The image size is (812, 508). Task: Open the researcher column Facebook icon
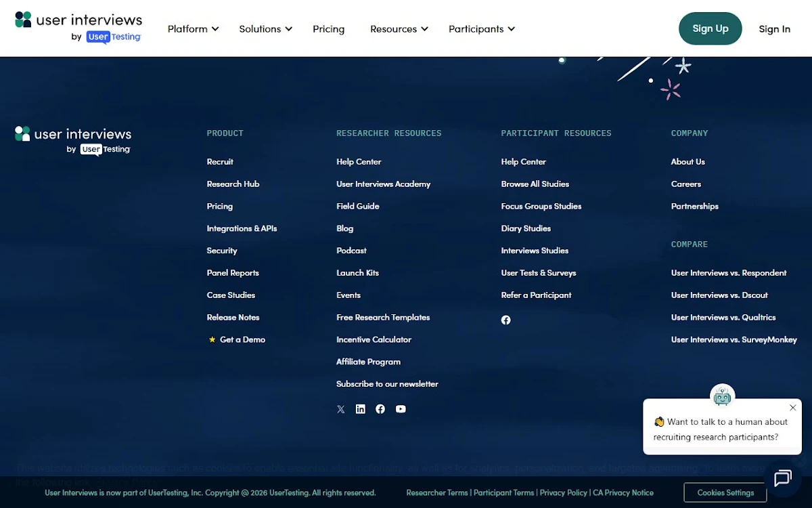click(x=380, y=409)
